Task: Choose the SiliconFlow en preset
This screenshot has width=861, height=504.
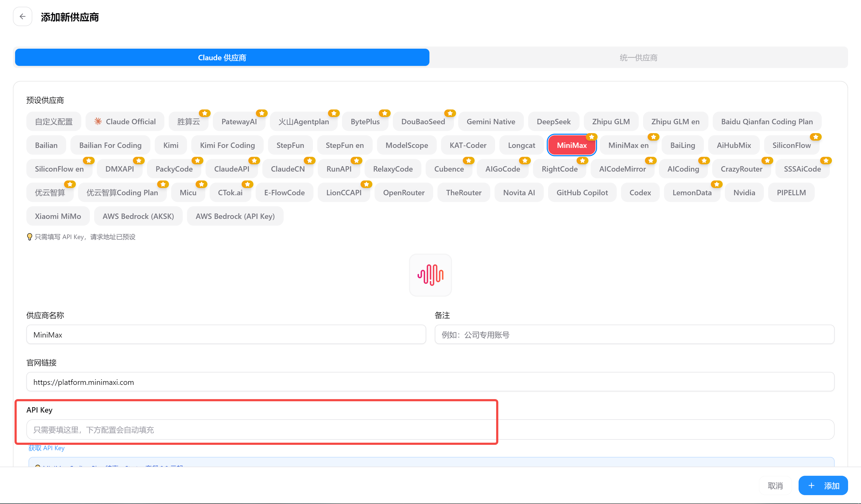Action: [59, 169]
